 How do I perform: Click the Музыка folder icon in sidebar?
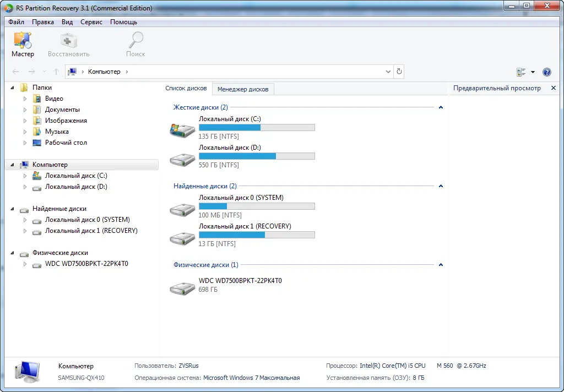[36, 131]
